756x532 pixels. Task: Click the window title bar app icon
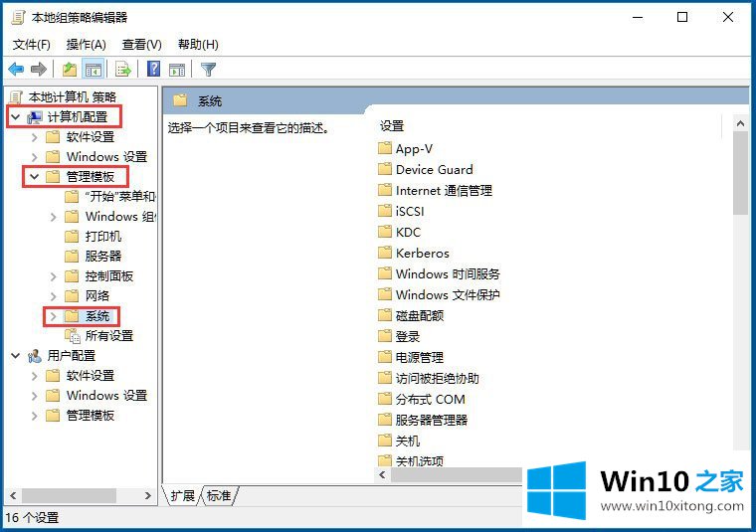18,18
